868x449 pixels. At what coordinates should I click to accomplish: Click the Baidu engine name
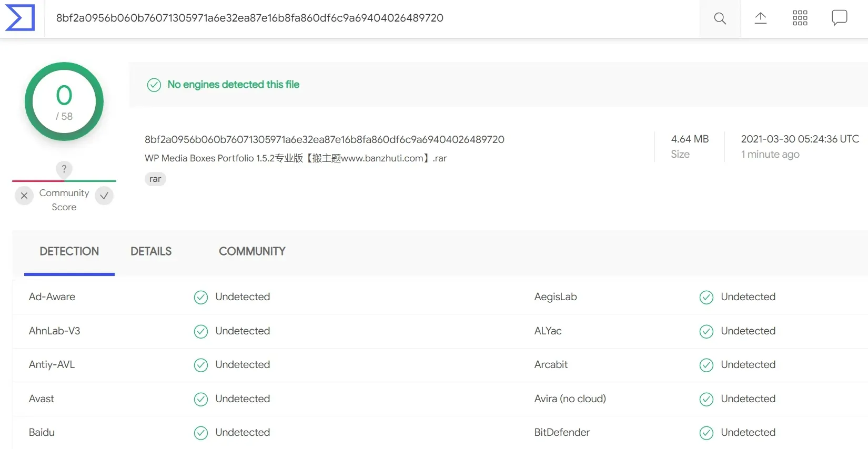pos(42,432)
